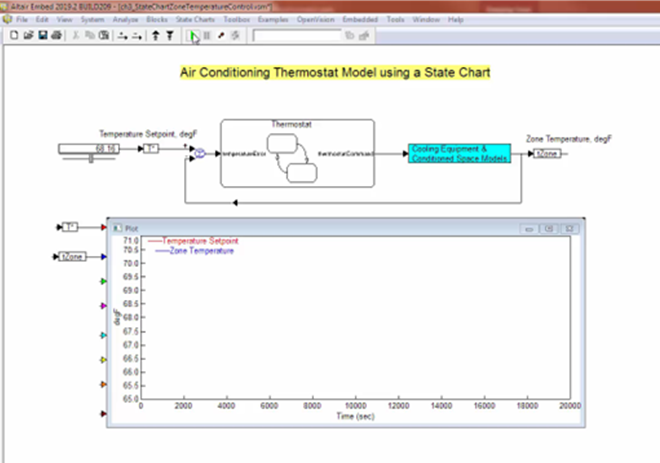Open the OpenVision menu
The width and height of the screenshot is (660, 463).
coord(315,19)
